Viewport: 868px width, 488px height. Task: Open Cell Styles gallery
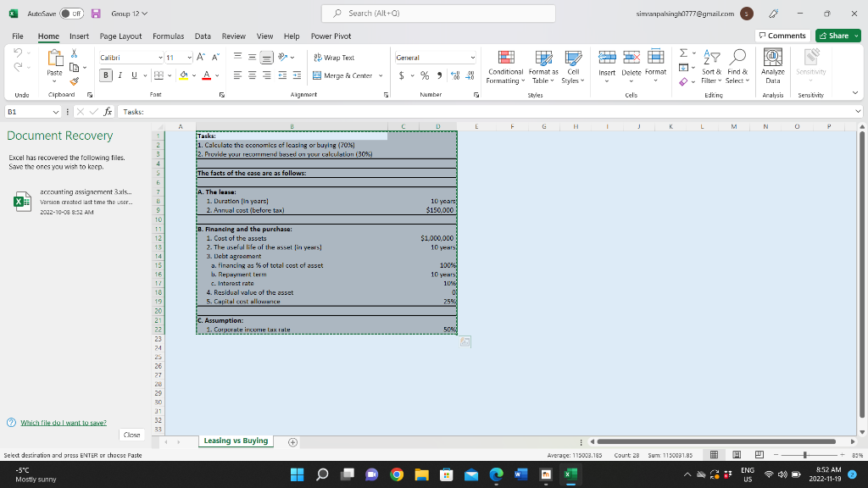tap(573, 67)
